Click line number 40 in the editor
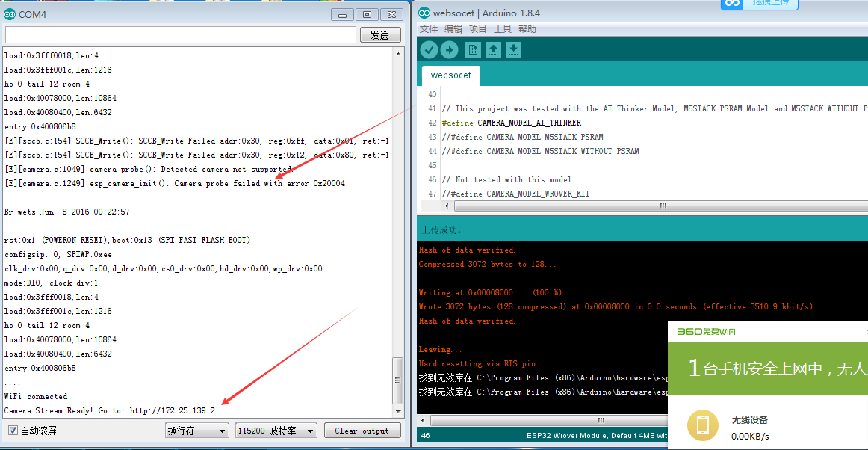 pyautogui.click(x=432, y=94)
